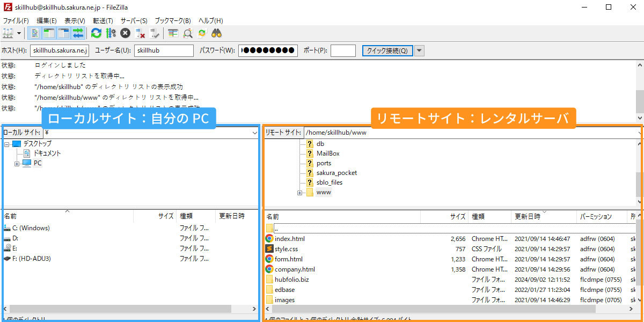This screenshot has height=322, width=644.
Task: Open the ブックマーク(B) menu
Action: pos(172,20)
